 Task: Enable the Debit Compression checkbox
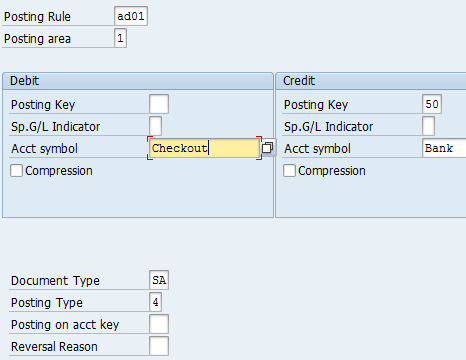(16, 170)
